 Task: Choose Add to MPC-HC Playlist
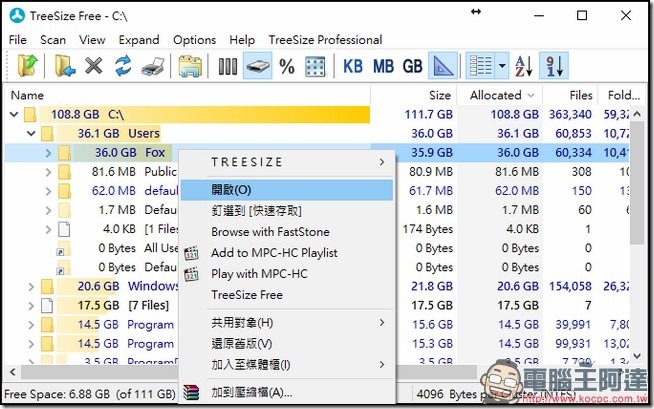pyautogui.click(x=287, y=253)
